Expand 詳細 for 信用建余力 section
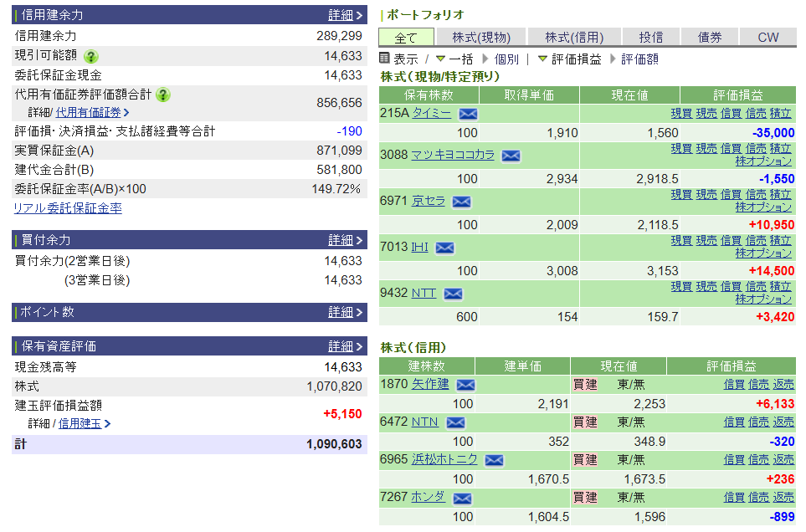This screenshot has width=806, height=532. pyautogui.click(x=345, y=15)
